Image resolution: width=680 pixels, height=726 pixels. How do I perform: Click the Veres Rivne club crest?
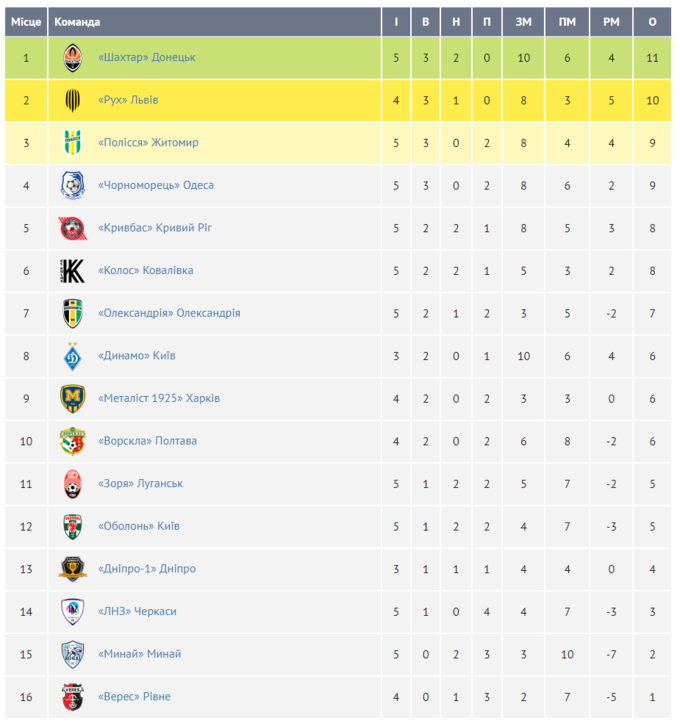point(72,697)
